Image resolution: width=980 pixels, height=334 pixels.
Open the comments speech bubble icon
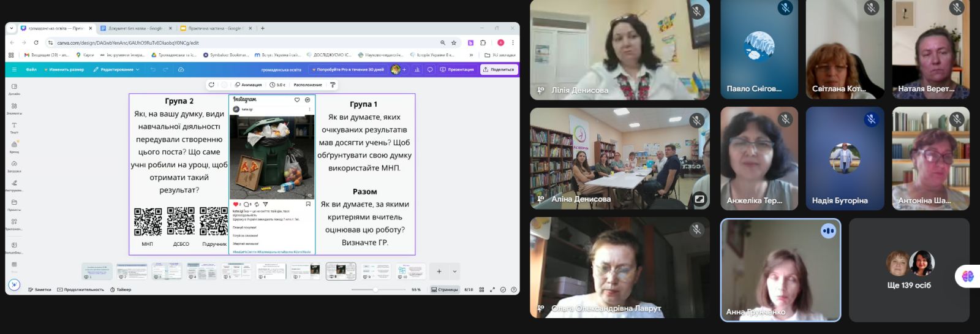pyautogui.click(x=429, y=69)
